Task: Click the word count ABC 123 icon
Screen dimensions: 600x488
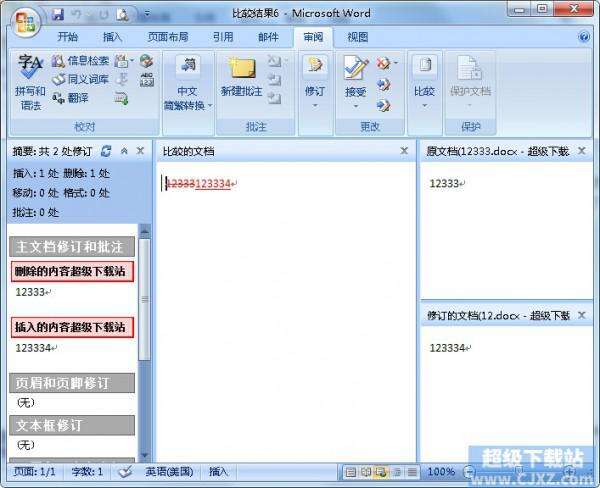Action: [147, 80]
